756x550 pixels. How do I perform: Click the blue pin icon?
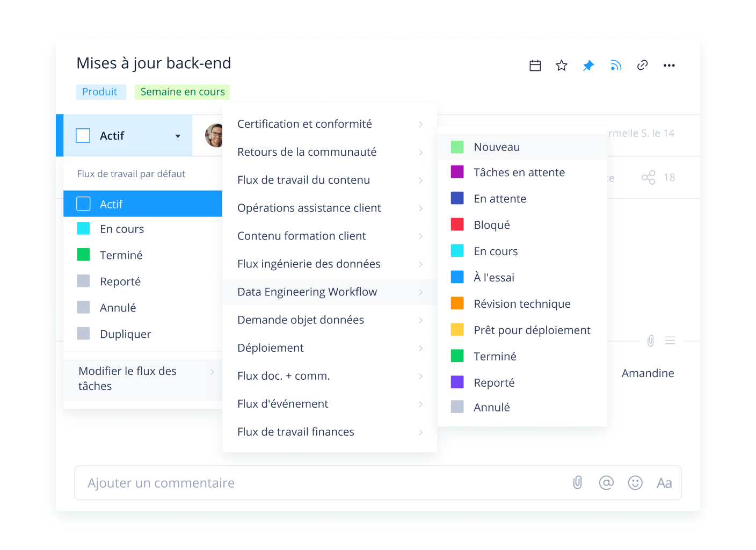tap(588, 66)
